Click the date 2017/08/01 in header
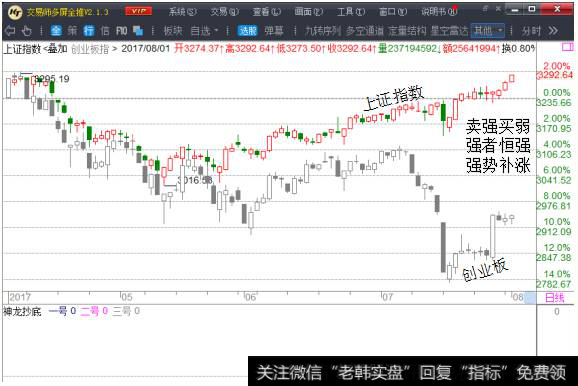 pos(146,48)
